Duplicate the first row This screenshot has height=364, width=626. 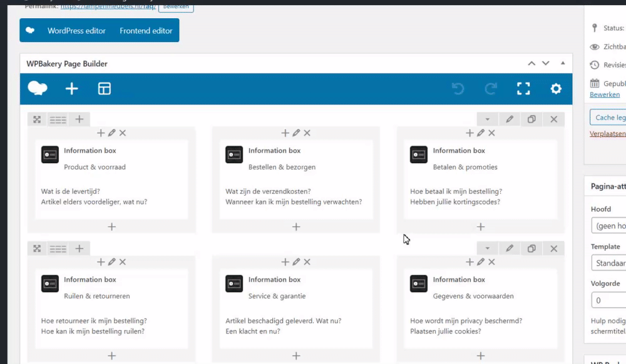tap(531, 119)
